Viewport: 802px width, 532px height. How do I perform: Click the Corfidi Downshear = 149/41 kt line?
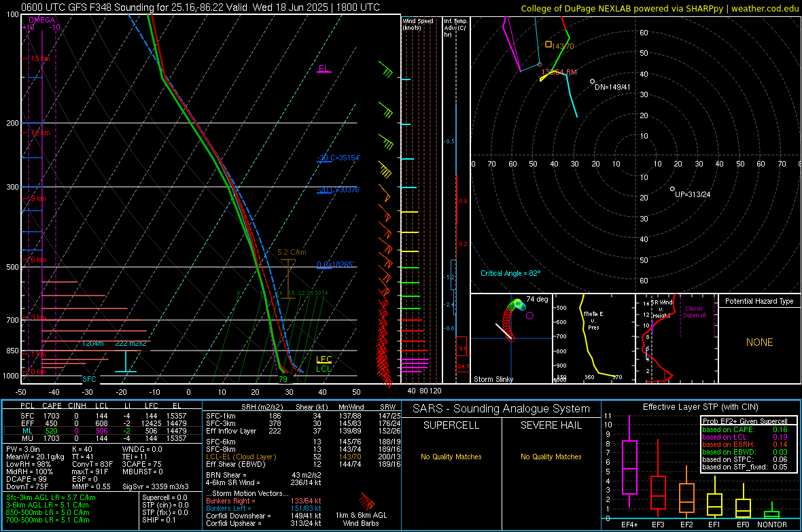(x=264, y=516)
